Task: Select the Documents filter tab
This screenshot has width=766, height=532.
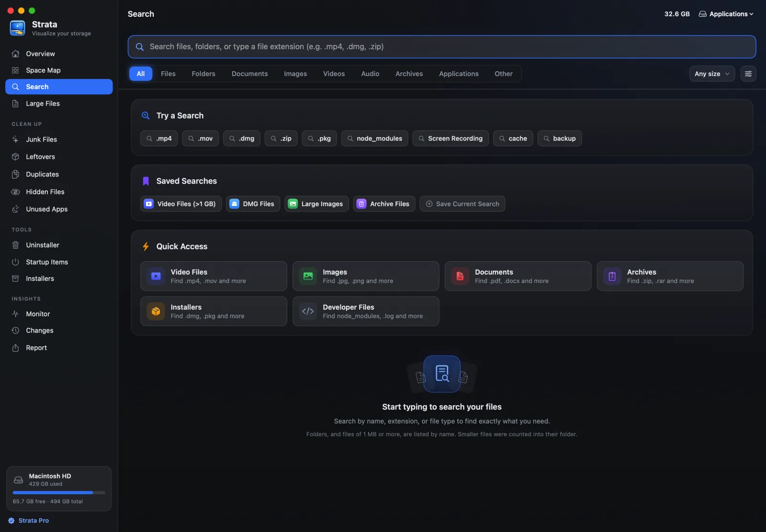Action: click(249, 74)
